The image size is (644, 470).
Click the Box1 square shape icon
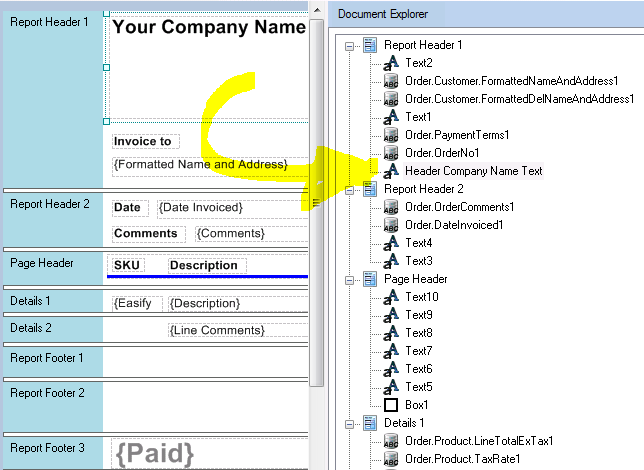point(391,405)
